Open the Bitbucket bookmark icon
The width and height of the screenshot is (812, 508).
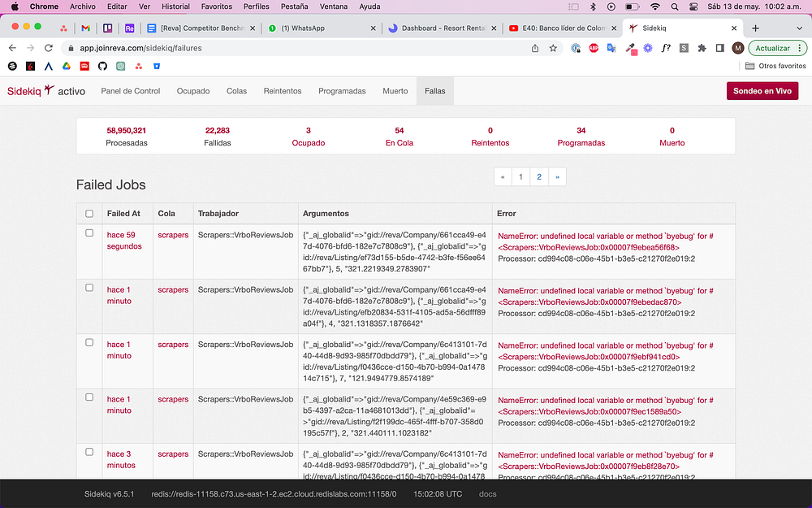pyautogui.click(x=157, y=66)
